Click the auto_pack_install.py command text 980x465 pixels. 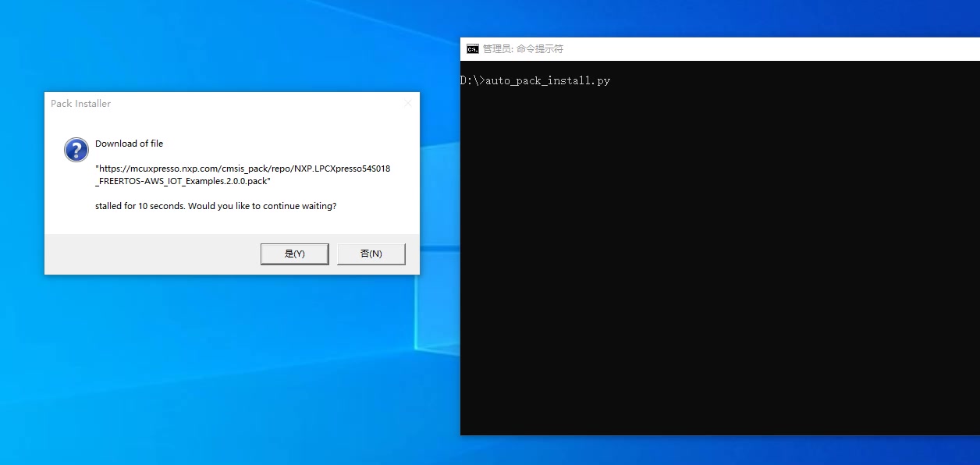click(548, 81)
